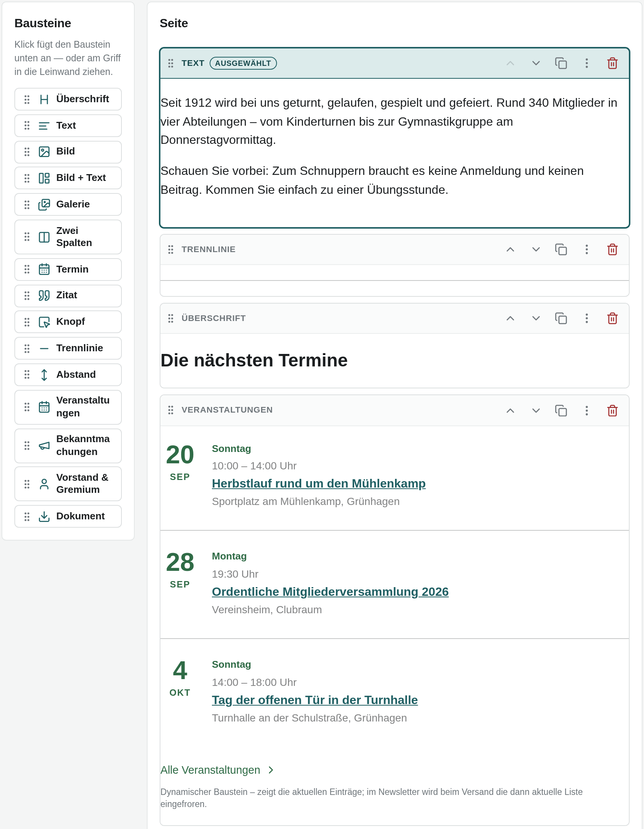This screenshot has height=829, width=644.
Task: Click the VERANSTALTUNGEN block label
Action: tap(227, 410)
